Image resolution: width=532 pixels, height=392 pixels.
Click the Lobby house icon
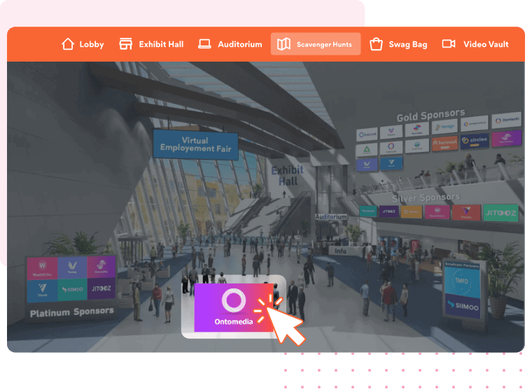pyautogui.click(x=68, y=44)
